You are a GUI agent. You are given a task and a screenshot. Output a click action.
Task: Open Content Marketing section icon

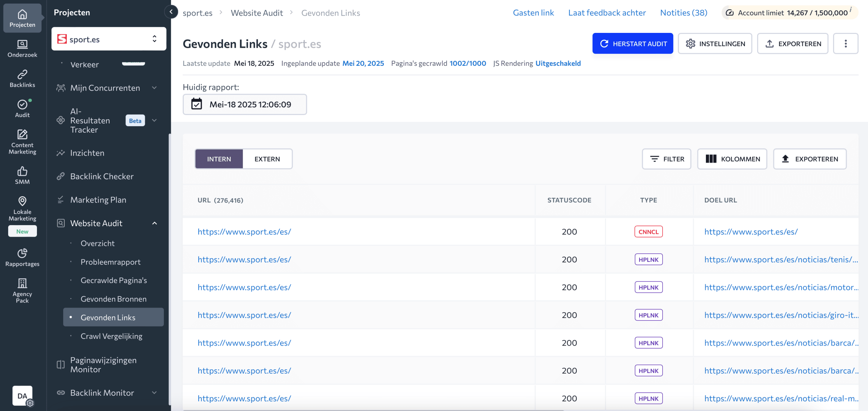[x=22, y=142]
